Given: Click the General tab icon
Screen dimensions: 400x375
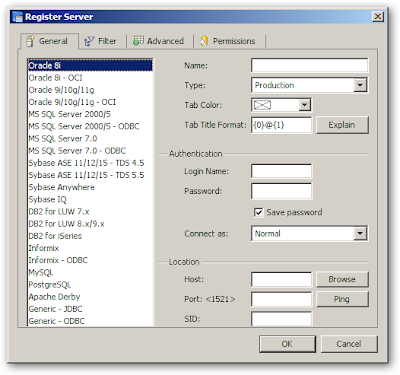Looking at the screenshot, I should [x=30, y=41].
